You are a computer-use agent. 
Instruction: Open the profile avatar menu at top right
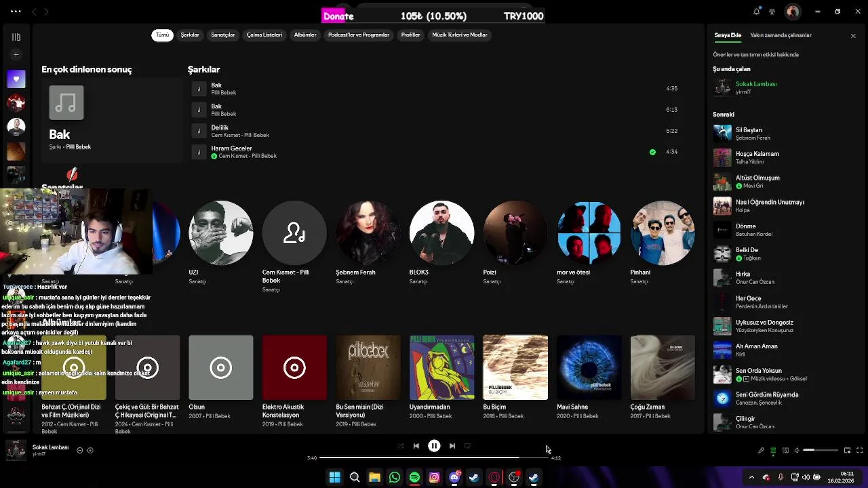click(792, 12)
